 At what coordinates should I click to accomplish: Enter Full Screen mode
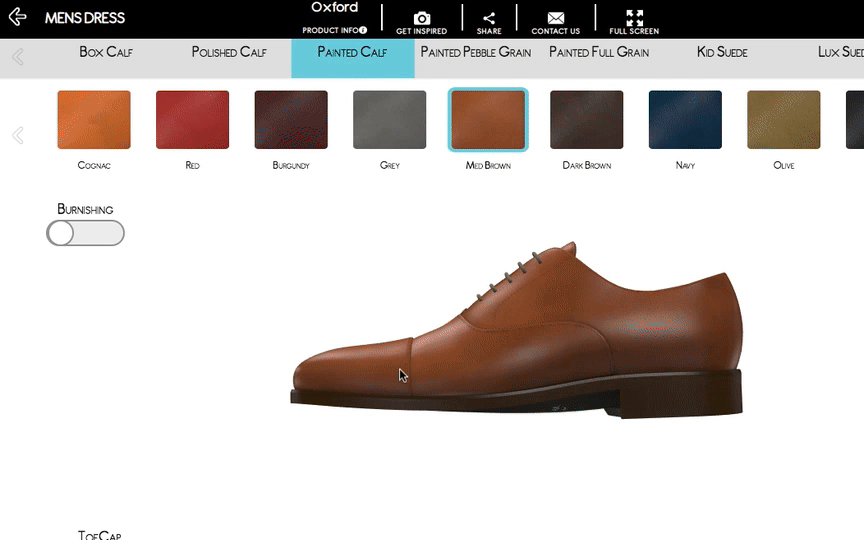[x=634, y=19]
